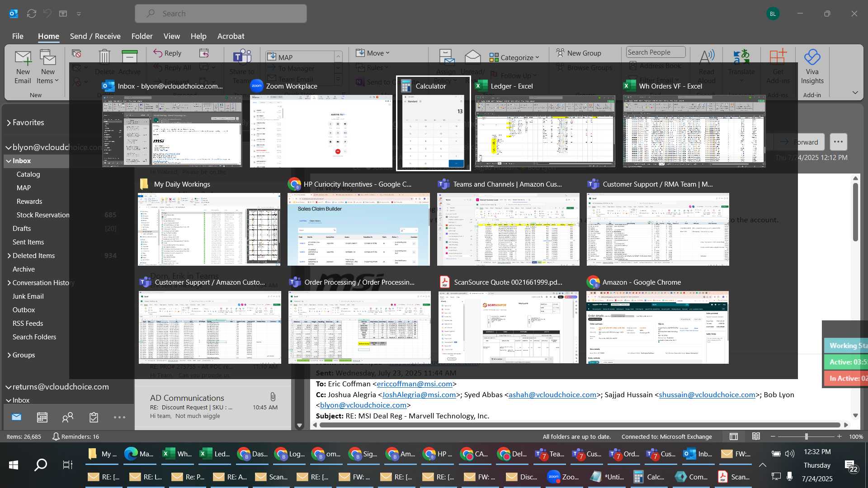Open the Acrobat tab

pyautogui.click(x=231, y=36)
